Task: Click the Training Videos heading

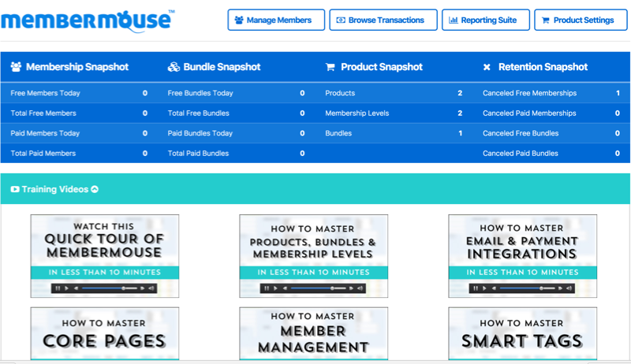Action: (x=54, y=189)
